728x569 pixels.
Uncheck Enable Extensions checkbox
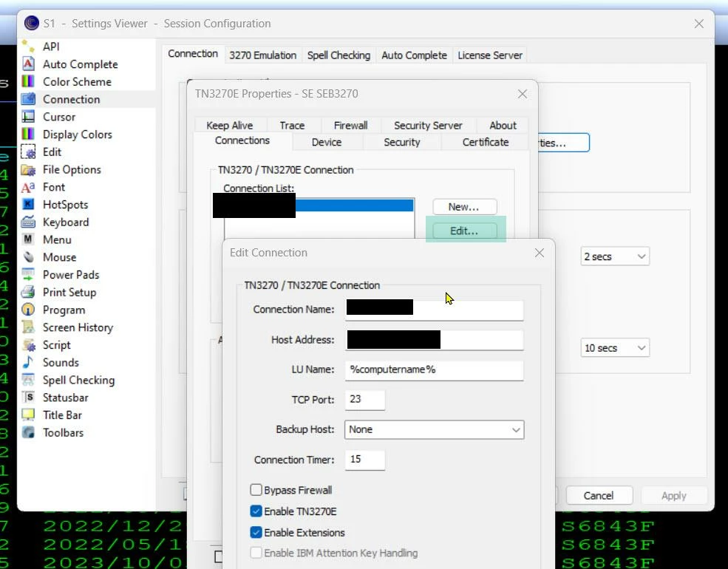(256, 532)
